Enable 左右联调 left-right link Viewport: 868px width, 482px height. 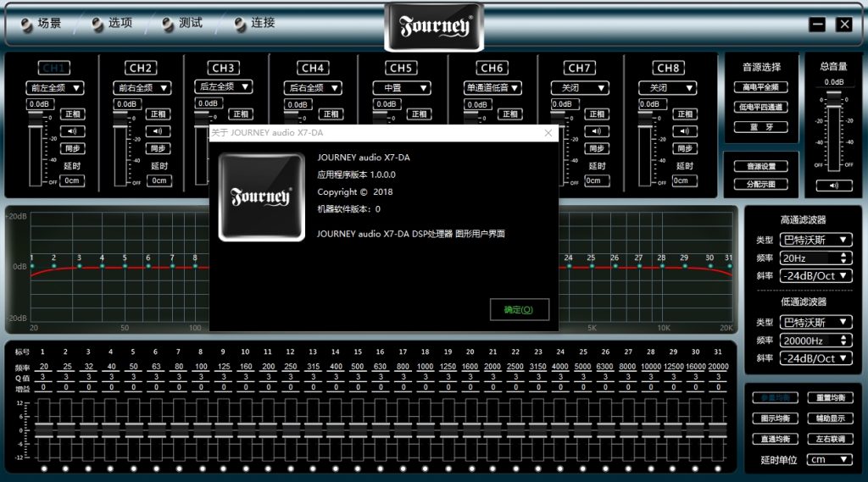tap(831, 439)
